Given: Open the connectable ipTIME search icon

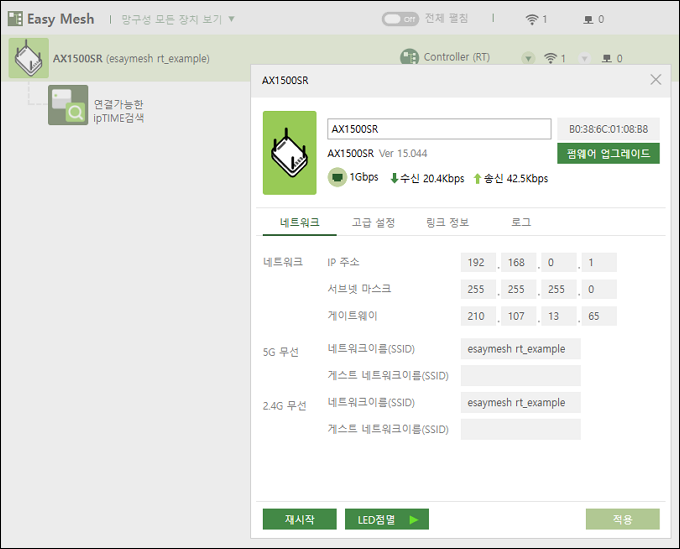Looking at the screenshot, I should coord(68,105).
